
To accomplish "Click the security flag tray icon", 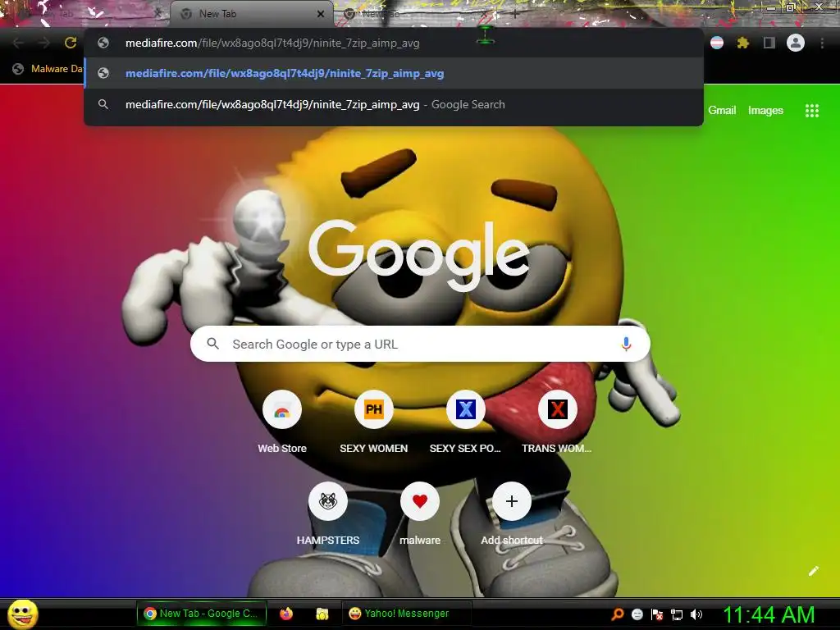I will point(657,614).
